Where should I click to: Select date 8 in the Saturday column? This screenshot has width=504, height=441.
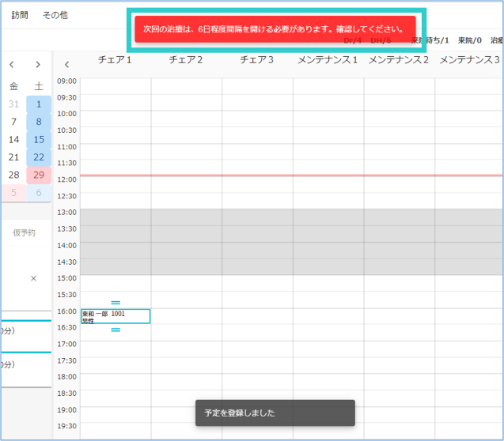(x=38, y=122)
